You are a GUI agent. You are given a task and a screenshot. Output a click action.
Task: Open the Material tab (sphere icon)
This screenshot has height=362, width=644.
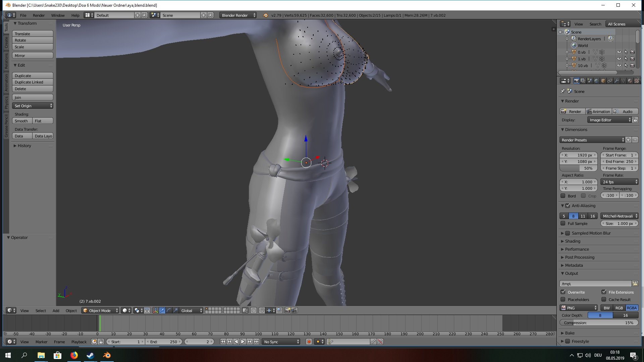point(630,81)
